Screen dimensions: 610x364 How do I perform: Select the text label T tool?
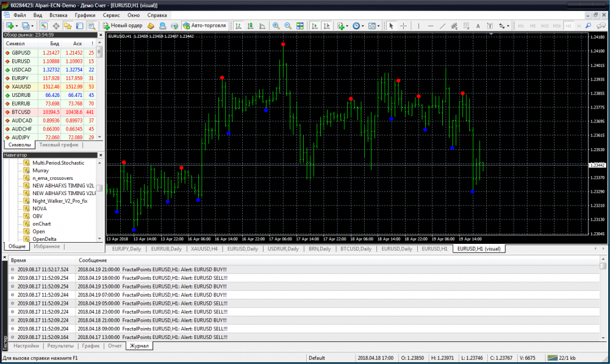pos(490,26)
